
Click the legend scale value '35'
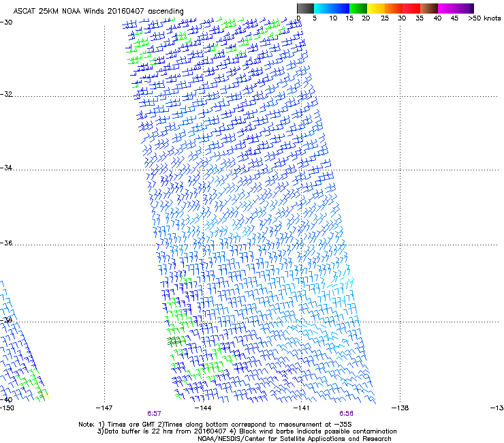click(420, 18)
